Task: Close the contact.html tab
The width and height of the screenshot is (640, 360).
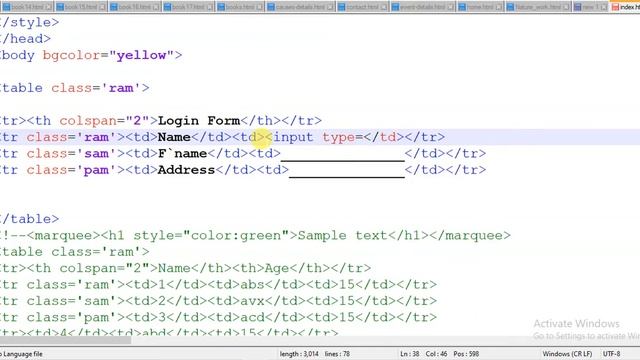Action: 384,7
